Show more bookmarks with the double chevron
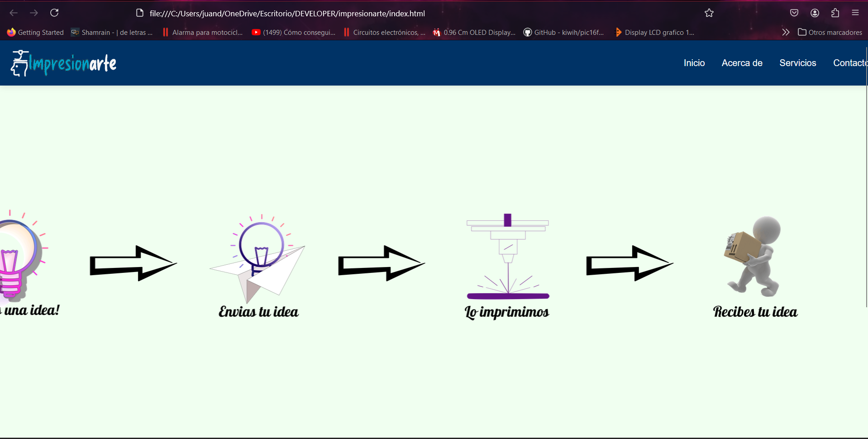Screen dimensions: 868x439 coord(786,32)
